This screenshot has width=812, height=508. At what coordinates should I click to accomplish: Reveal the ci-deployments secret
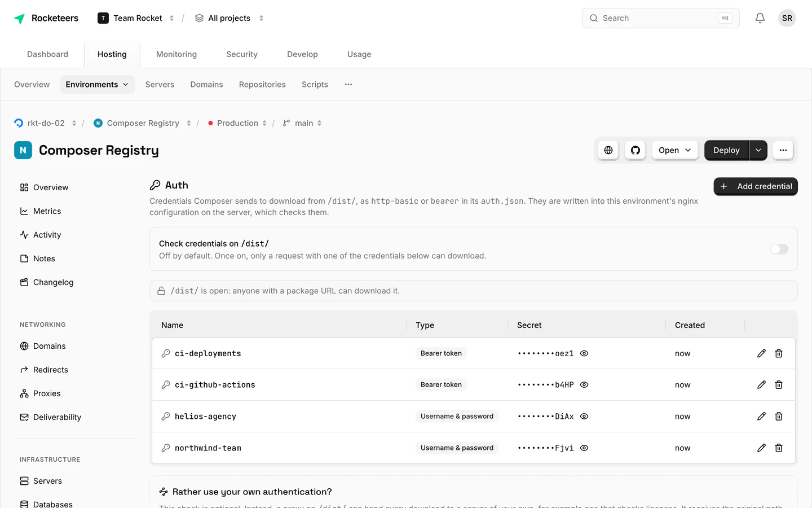(x=584, y=353)
